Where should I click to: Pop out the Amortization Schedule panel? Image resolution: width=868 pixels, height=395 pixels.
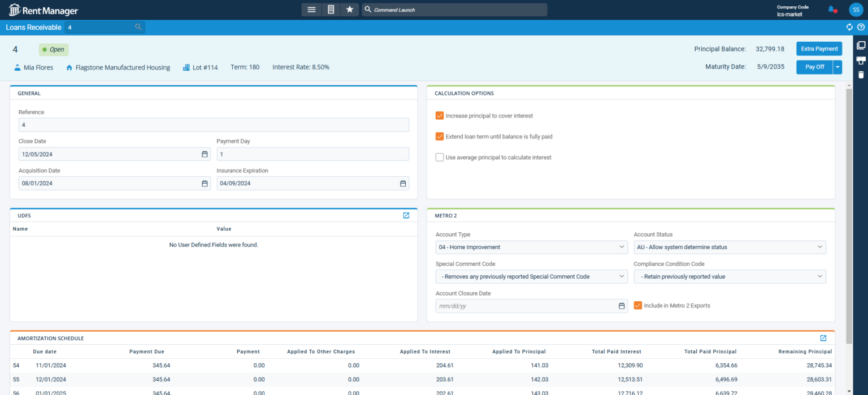823,338
